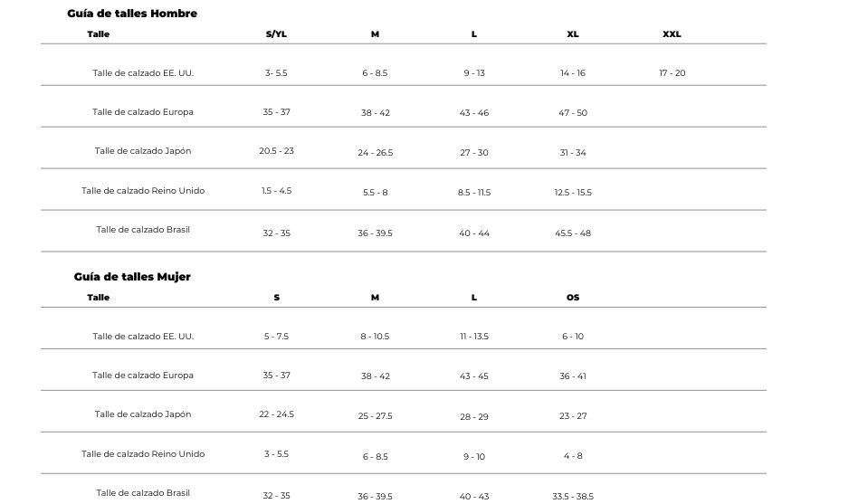Click the 27 - 30 Japan size cell
Screen dimensions: 858x504
474,153
